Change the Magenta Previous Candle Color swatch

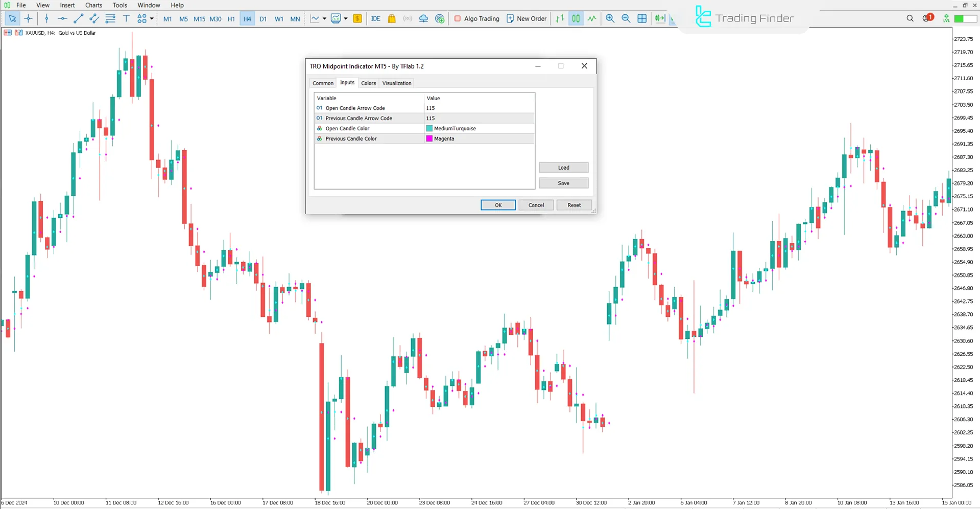pos(428,138)
